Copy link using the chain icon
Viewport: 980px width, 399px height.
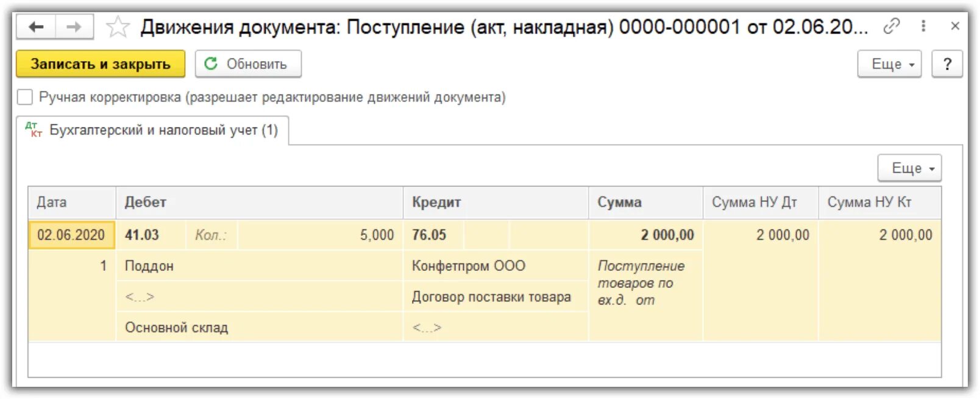coord(891,26)
